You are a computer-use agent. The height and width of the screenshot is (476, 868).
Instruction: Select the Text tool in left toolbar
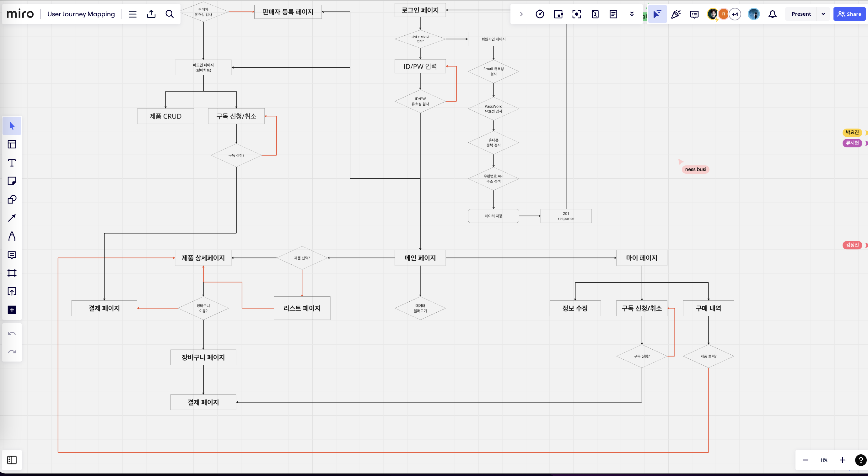click(x=12, y=163)
